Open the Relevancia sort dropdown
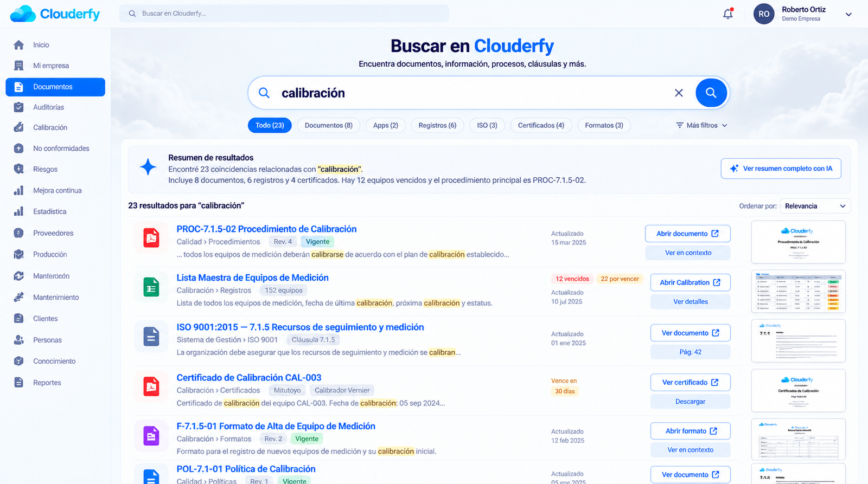Screen dimensions: 868x484 coord(815,206)
